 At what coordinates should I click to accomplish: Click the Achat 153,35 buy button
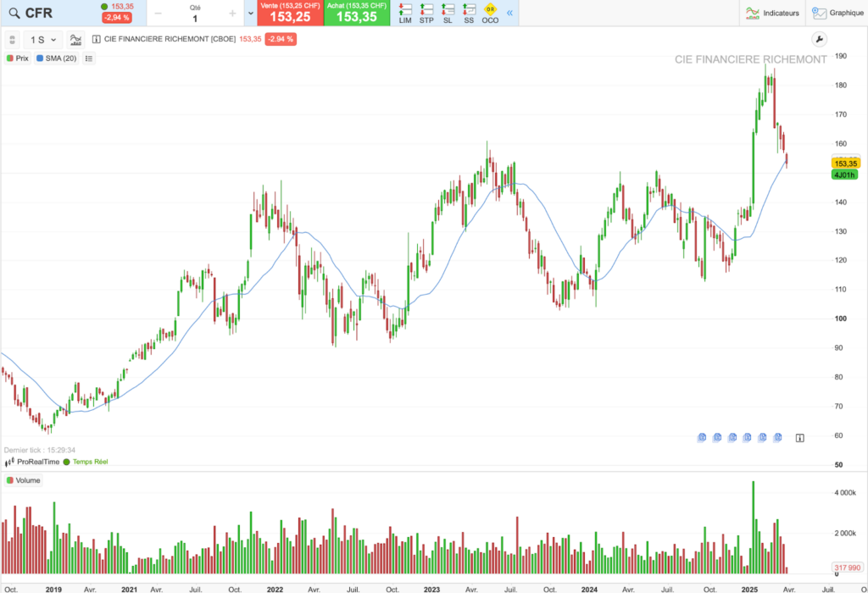coord(357,13)
